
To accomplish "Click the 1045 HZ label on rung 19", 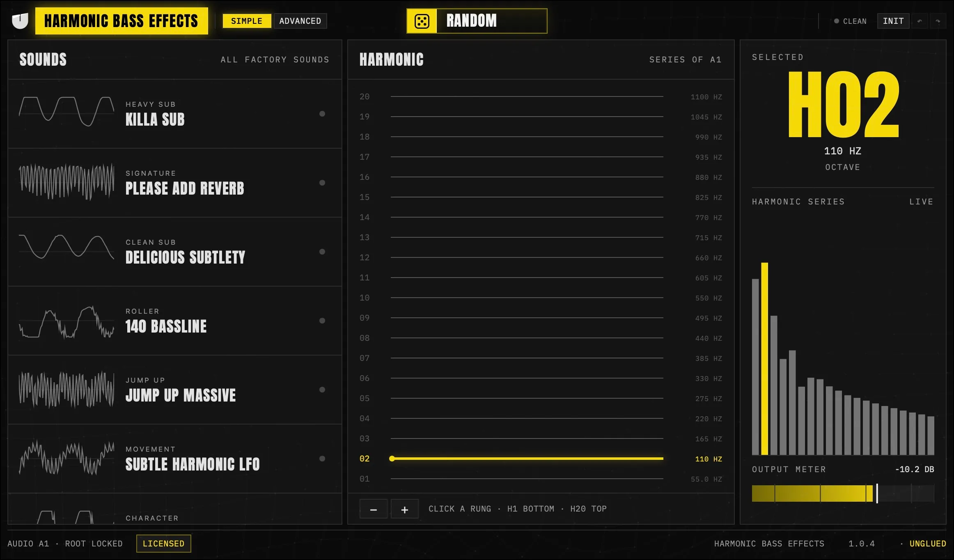I will click(x=706, y=117).
